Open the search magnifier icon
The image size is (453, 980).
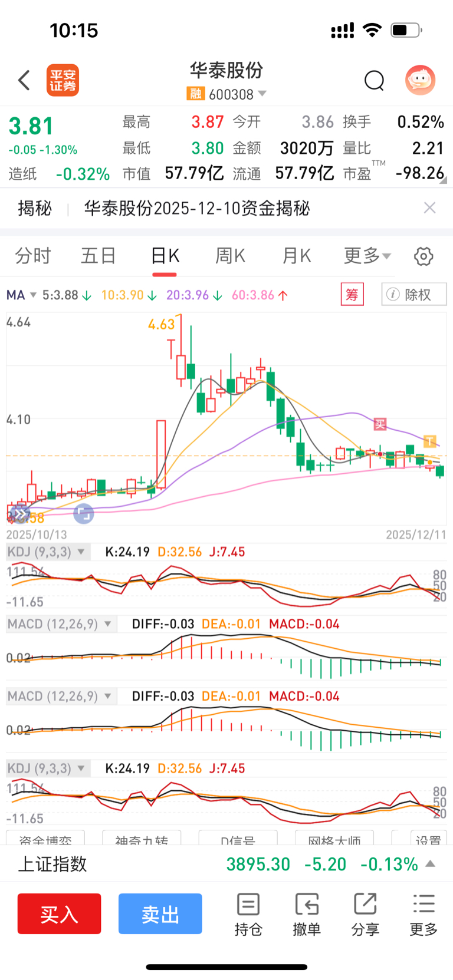(x=374, y=80)
